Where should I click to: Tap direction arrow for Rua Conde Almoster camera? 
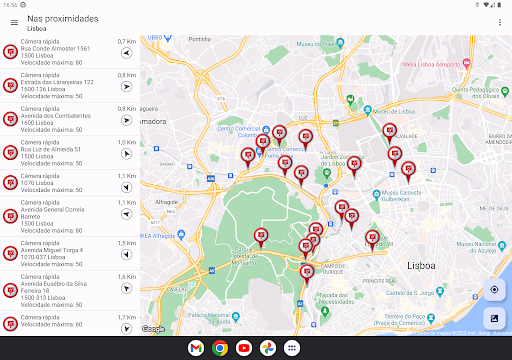pyautogui.click(x=126, y=53)
